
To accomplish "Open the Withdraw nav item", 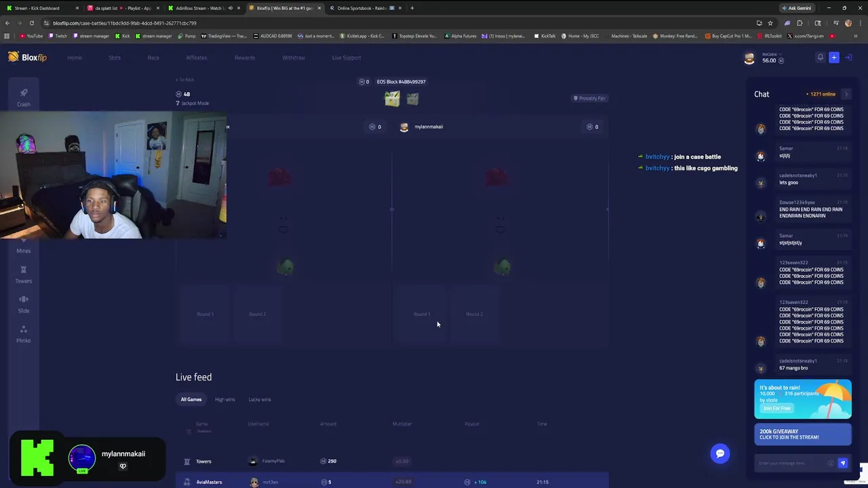I will [x=294, y=58].
